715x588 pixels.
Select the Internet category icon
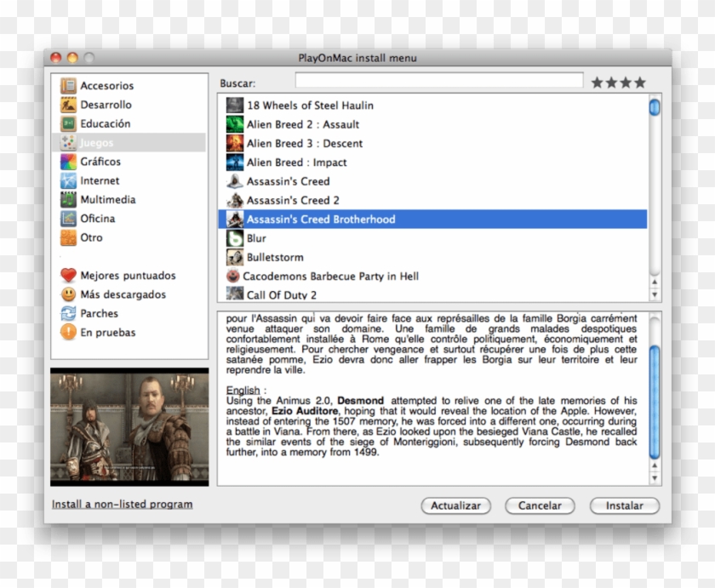tap(68, 180)
